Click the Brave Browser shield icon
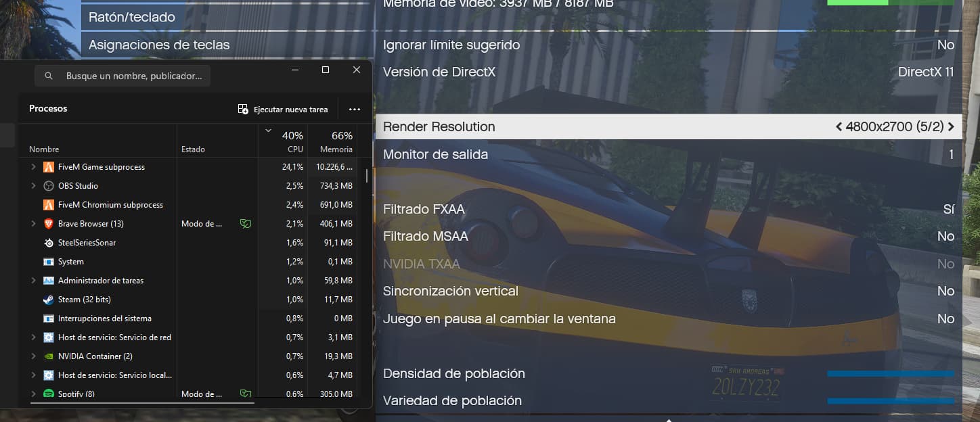 click(x=245, y=223)
